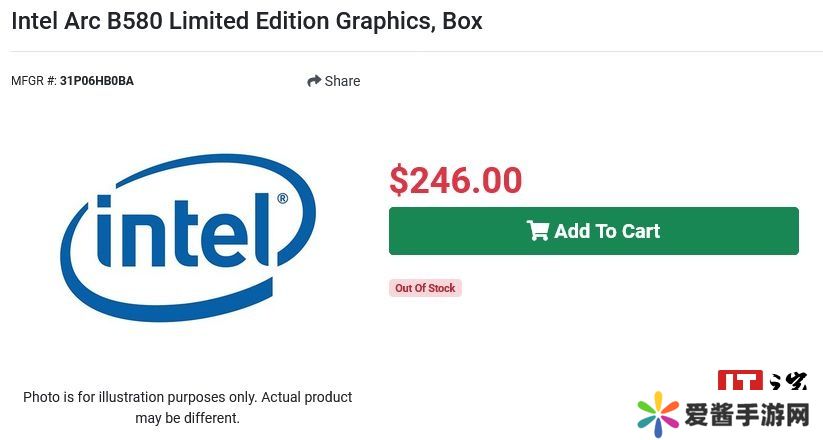
Task: Click the word 'Box' in the title
Action: point(462,21)
